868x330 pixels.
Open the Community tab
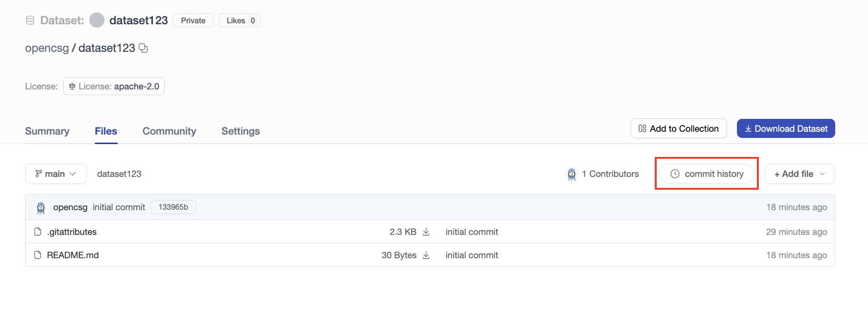tap(169, 131)
